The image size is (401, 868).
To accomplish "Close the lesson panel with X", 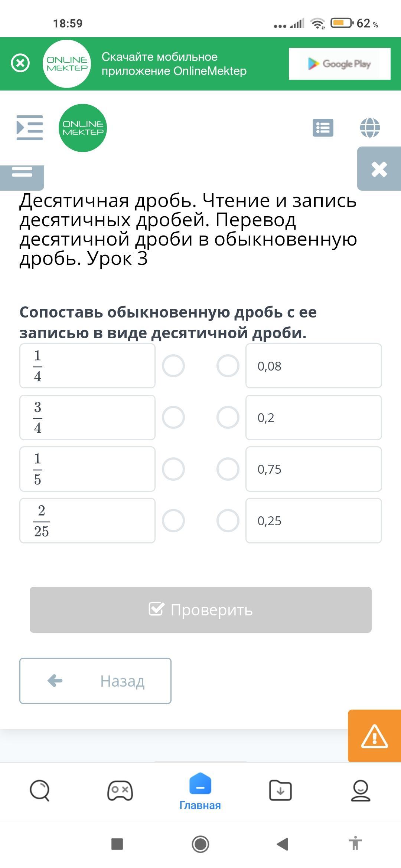I will click(379, 169).
